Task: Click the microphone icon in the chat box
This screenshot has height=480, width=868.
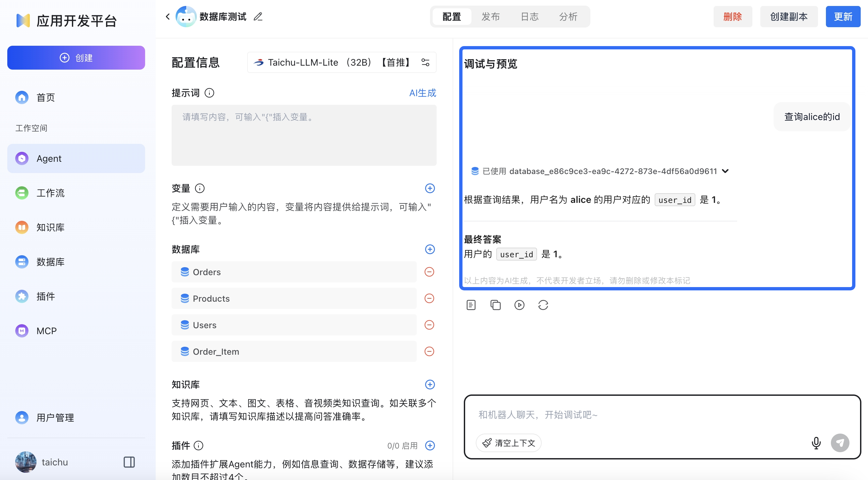Action: coord(816,443)
